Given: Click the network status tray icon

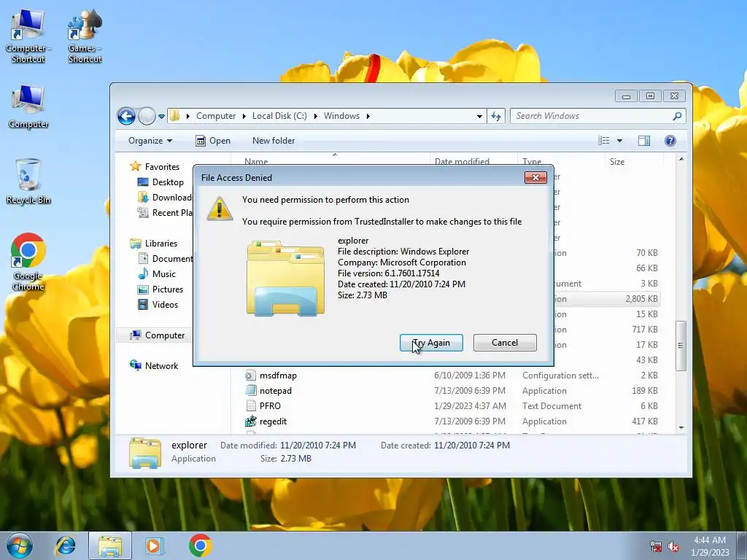Looking at the screenshot, I should click(x=656, y=547).
